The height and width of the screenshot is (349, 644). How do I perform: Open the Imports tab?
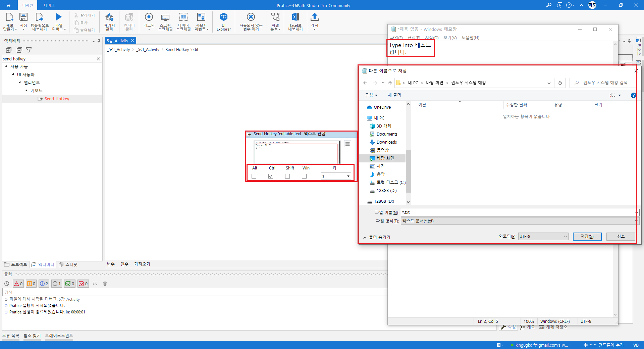pyautogui.click(x=142, y=264)
